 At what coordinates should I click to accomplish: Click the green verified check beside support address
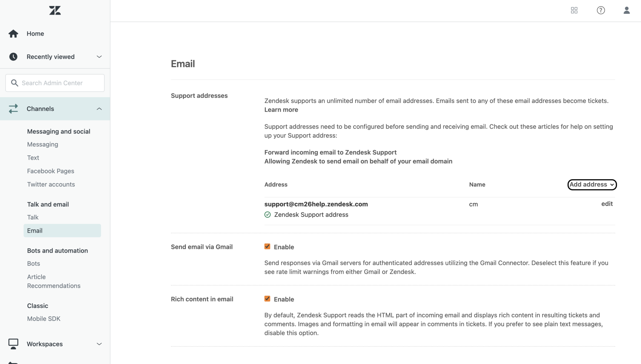(267, 215)
